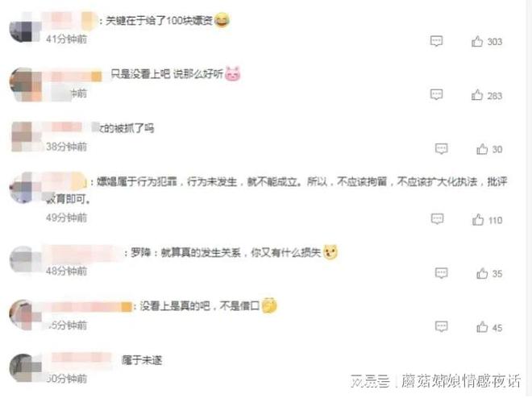The width and height of the screenshot is (532, 398).
Task: Click thumbs-up on the 30-like comment
Action: coord(482,149)
